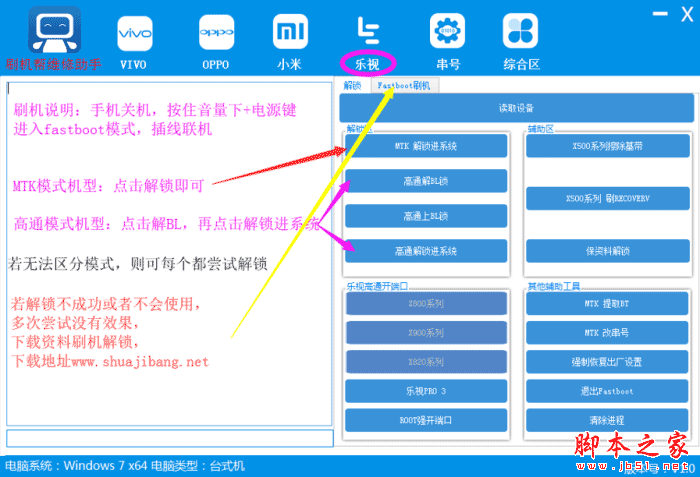Minimize the window with the dash button
The width and height of the screenshot is (700, 477).
(x=660, y=14)
